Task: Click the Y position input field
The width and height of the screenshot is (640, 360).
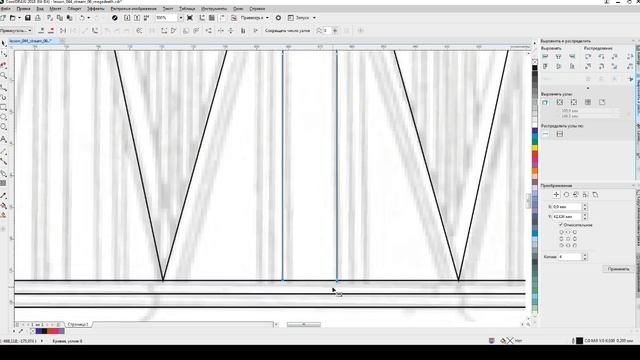Action: coord(567,216)
